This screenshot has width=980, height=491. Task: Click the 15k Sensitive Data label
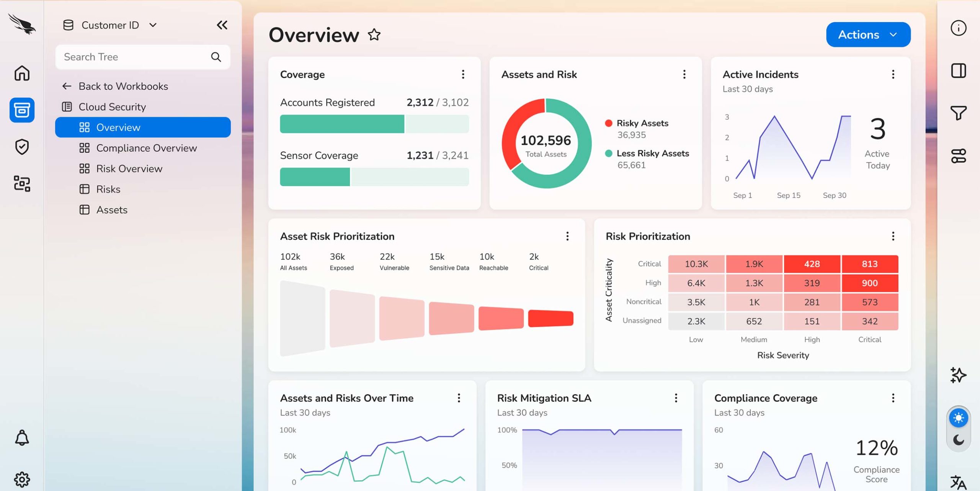click(x=449, y=262)
